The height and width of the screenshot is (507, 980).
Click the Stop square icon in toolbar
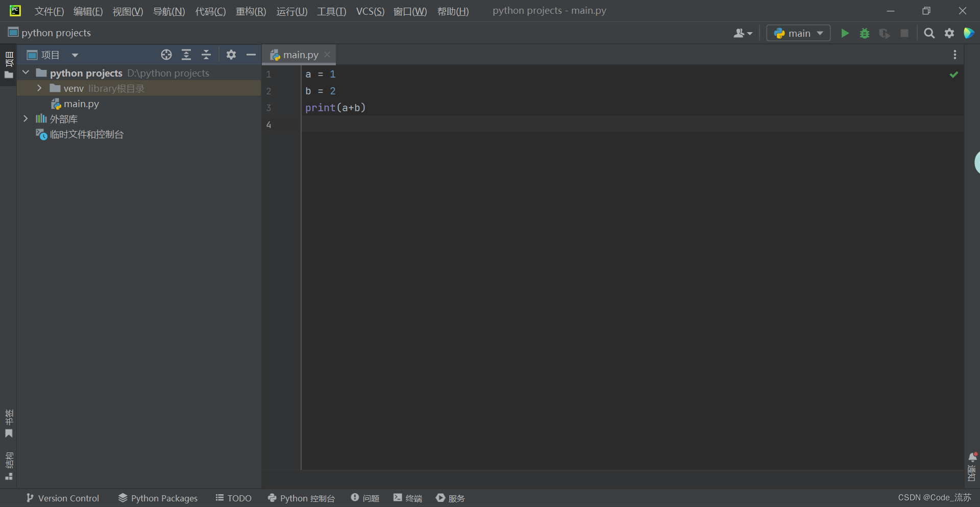904,33
